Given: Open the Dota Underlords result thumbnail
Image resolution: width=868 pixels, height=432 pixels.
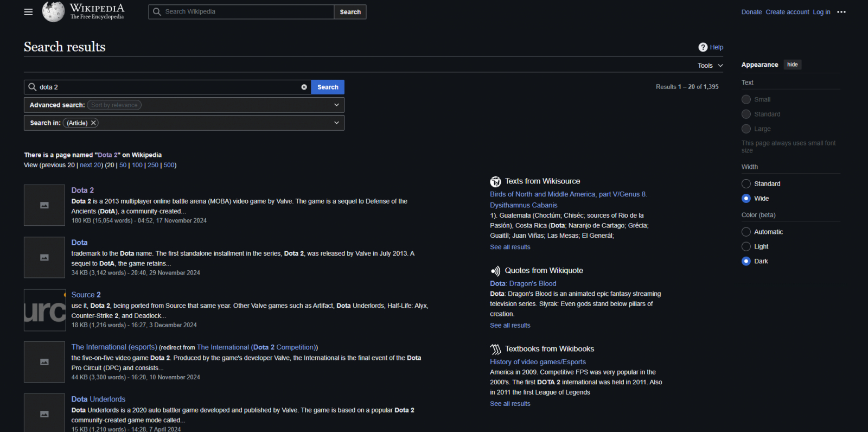Looking at the screenshot, I should 44,413.
